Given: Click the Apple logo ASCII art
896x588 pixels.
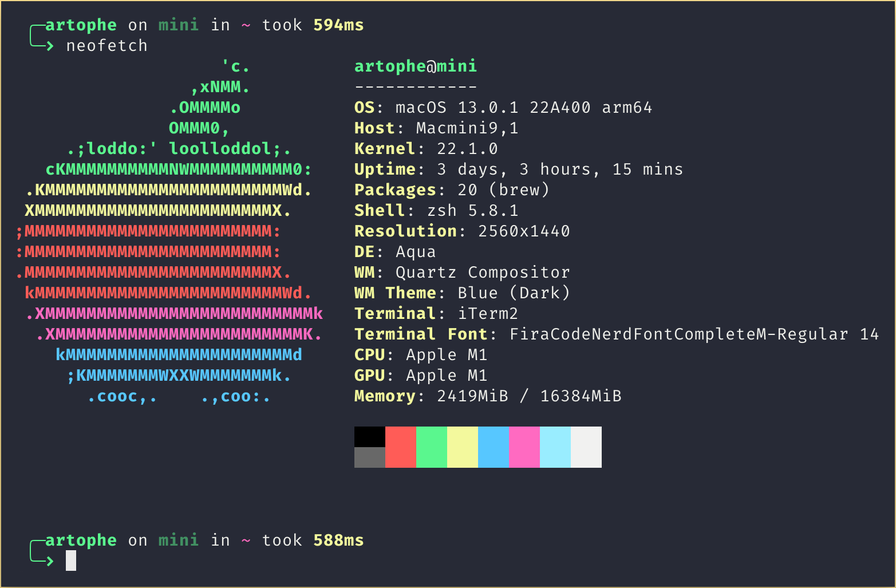Looking at the screenshot, I should [169, 231].
